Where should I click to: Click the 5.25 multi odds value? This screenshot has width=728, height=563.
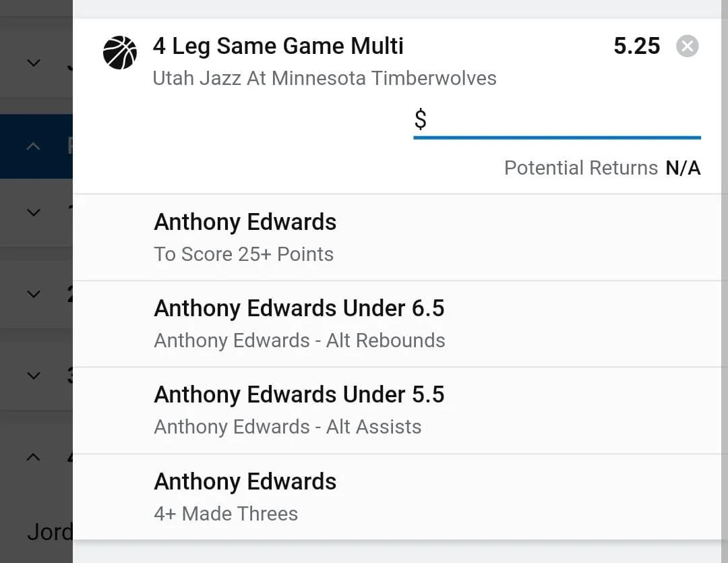click(636, 46)
